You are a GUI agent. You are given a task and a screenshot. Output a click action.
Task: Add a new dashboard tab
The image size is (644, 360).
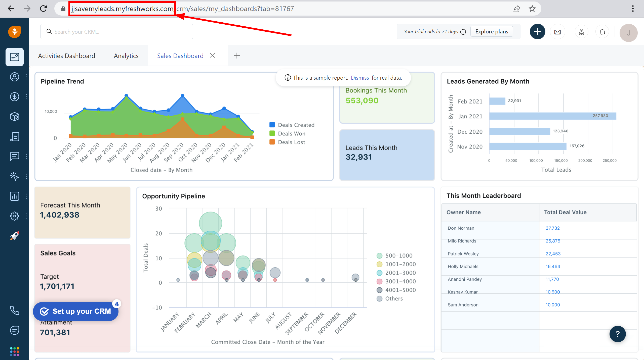point(237,56)
